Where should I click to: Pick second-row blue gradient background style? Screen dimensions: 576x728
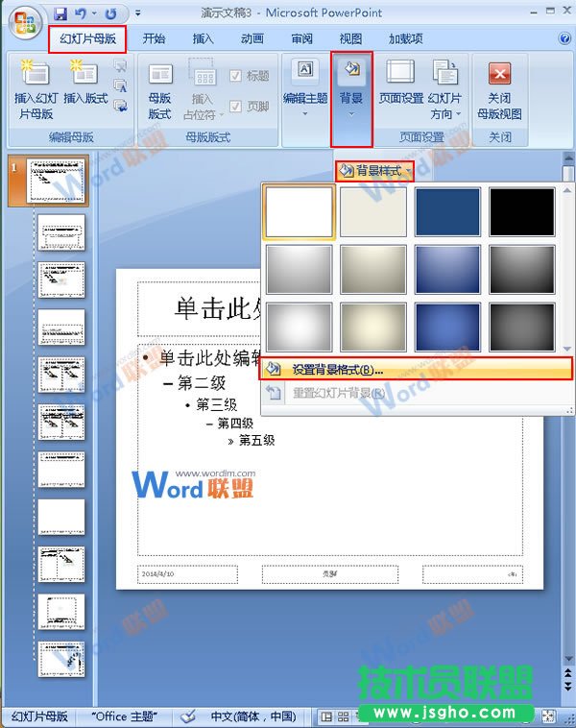click(447, 269)
